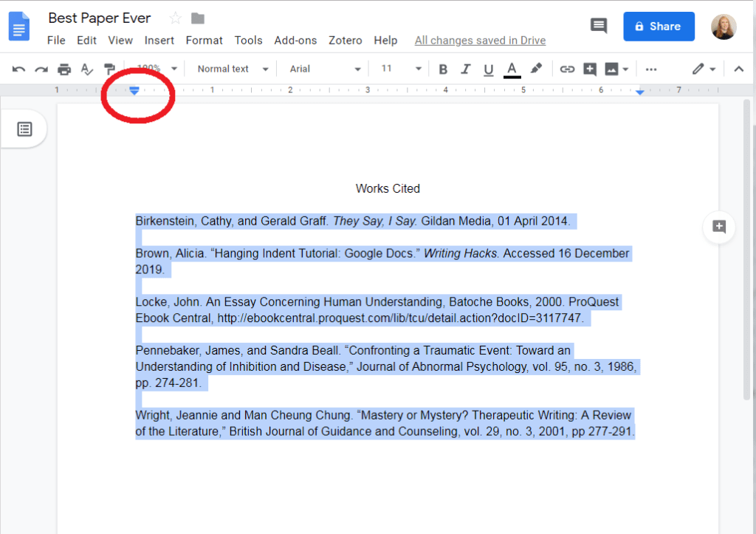This screenshot has width=756, height=534.
Task: Open the Normal text style dropdown
Action: tap(233, 69)
